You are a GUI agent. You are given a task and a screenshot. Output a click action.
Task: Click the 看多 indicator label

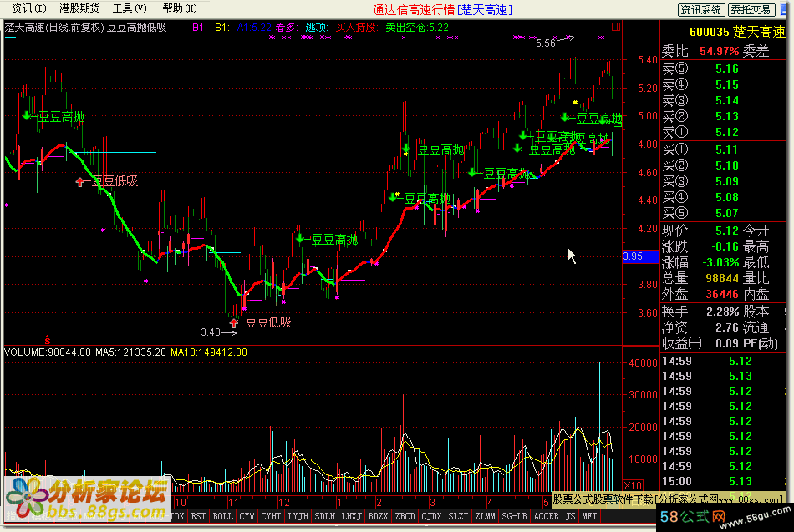[288, 28]
